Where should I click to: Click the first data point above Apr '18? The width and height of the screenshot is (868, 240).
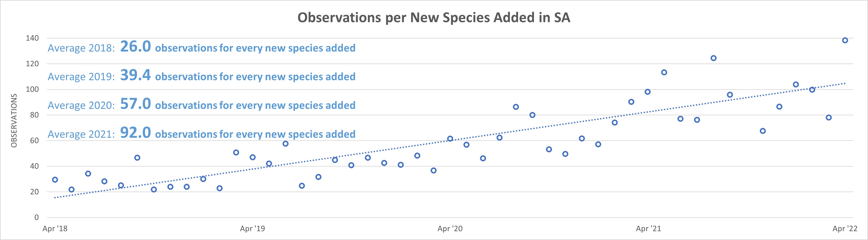click(55, 180)
